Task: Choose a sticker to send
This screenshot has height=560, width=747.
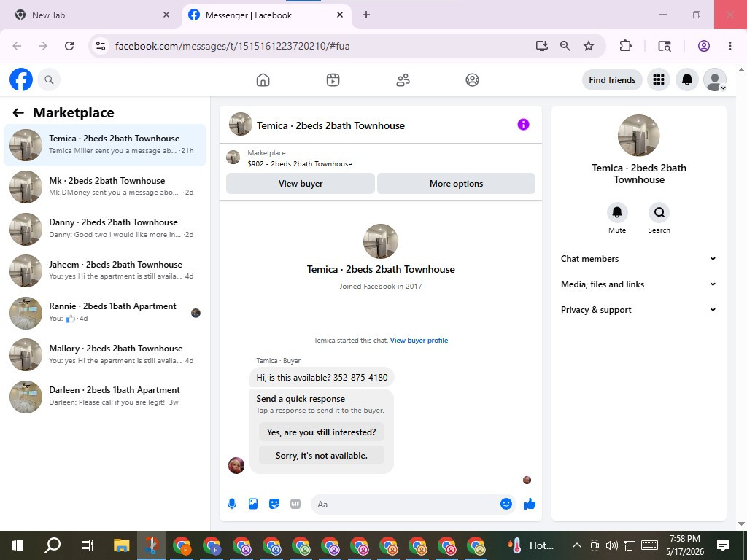Action: 274,504
